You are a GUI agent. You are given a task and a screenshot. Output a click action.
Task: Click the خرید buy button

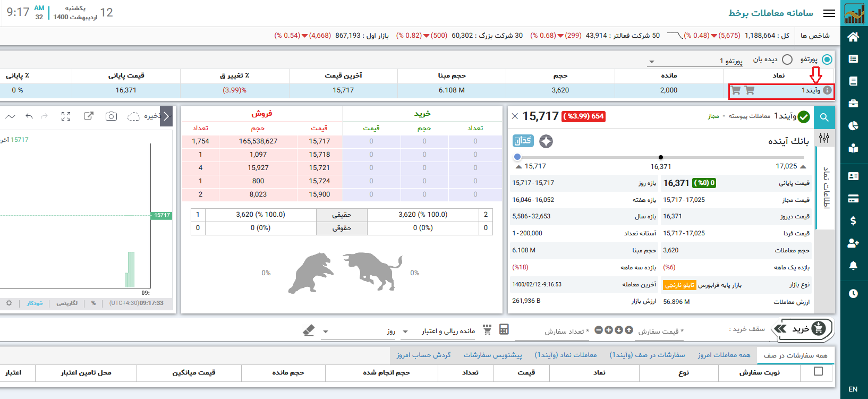[803, 329]
